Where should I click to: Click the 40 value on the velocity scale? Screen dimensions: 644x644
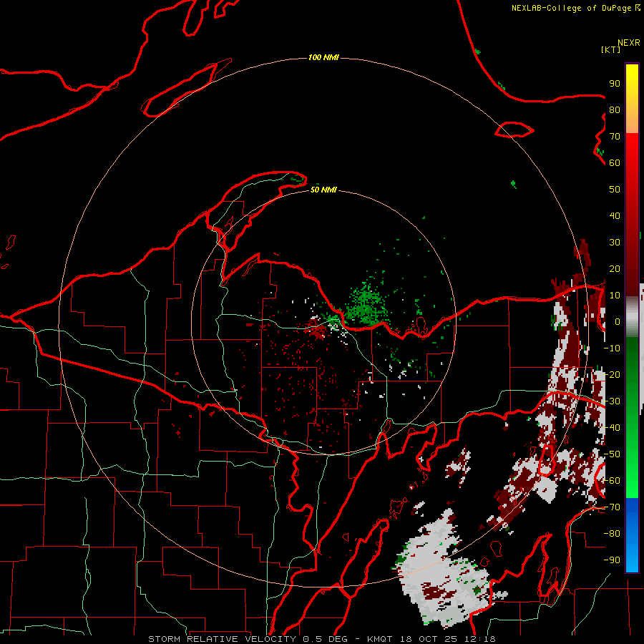615,215
